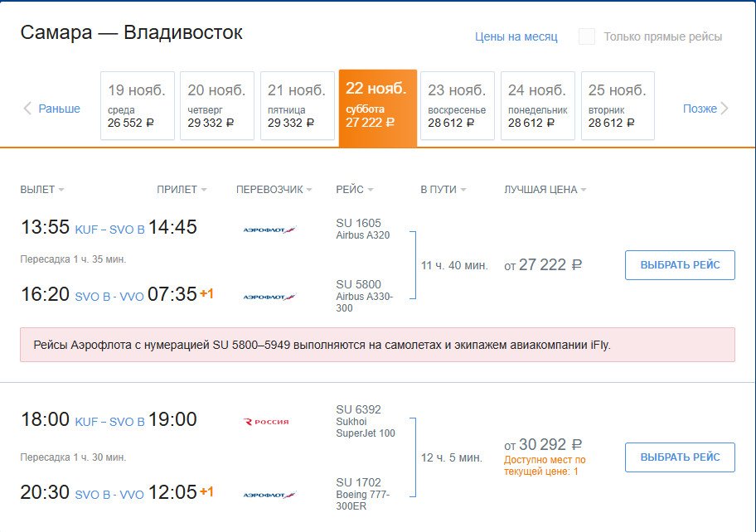Enable the Только прямые рейсы checkbox

point(587,36)
